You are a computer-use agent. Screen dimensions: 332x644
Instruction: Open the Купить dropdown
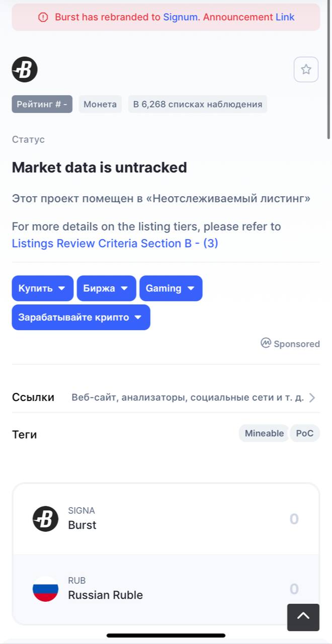point(43,288)
